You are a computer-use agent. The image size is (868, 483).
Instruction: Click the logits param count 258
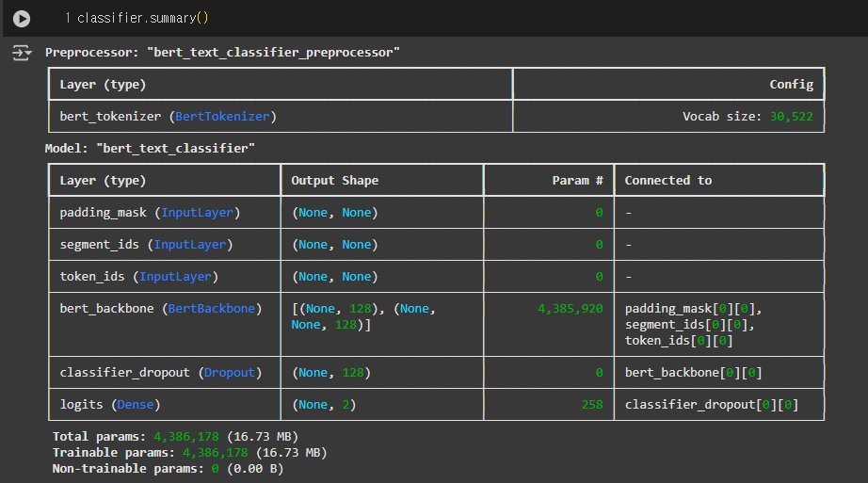pos(592,405)
